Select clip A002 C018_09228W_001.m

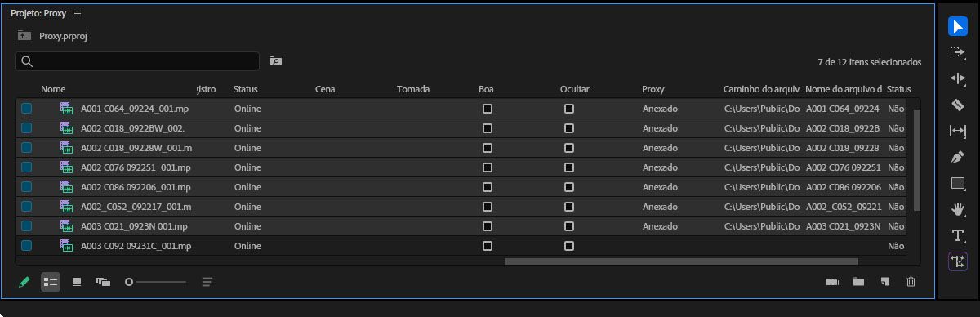pos(136,148)
